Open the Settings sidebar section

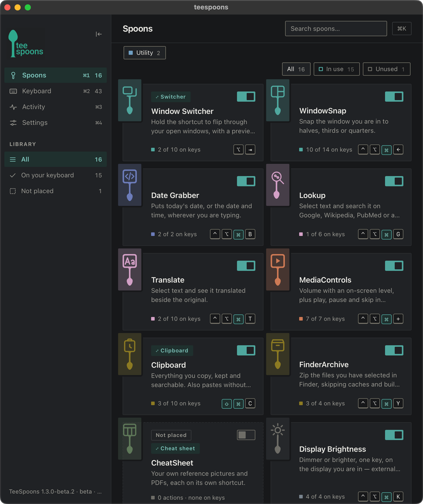click(56, 122)
